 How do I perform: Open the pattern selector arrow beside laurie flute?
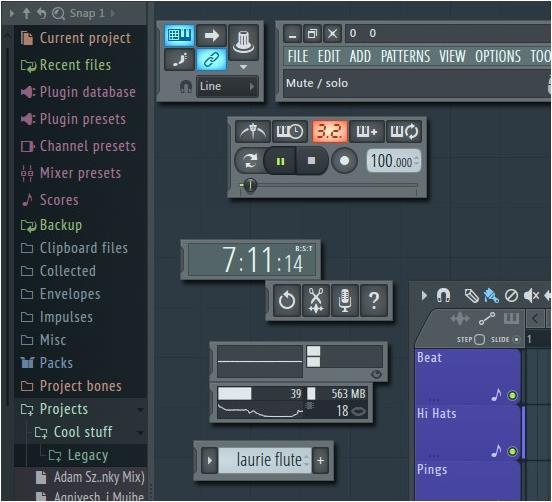(209, 460)
